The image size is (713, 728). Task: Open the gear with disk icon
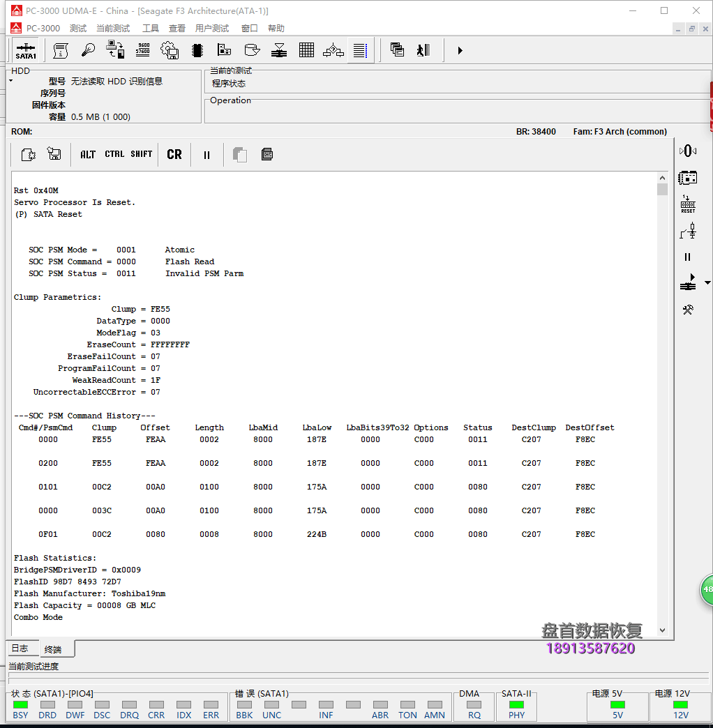(x=170, y=50)
